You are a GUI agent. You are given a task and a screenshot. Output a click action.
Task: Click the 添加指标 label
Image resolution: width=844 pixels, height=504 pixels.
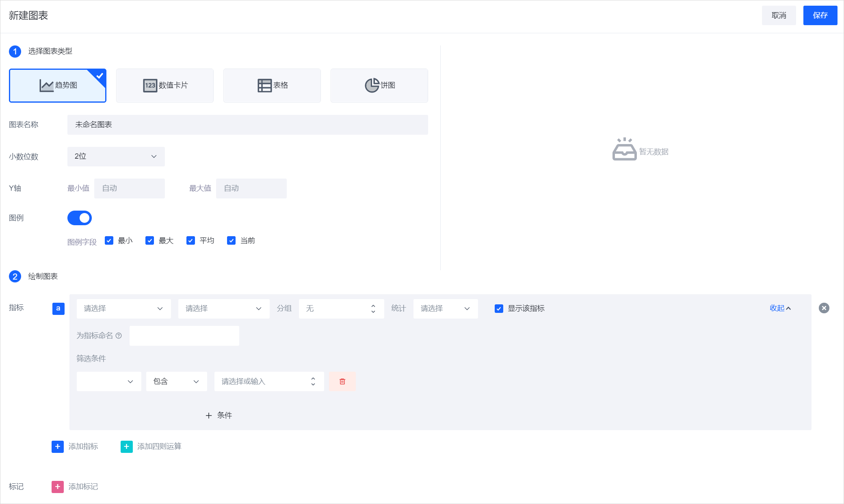tap(83, 446)
